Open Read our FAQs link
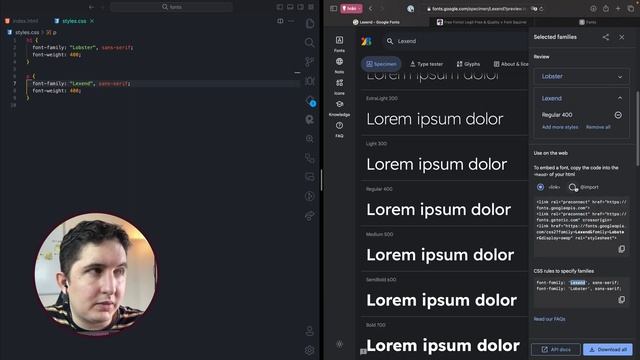 click(549, 319)
